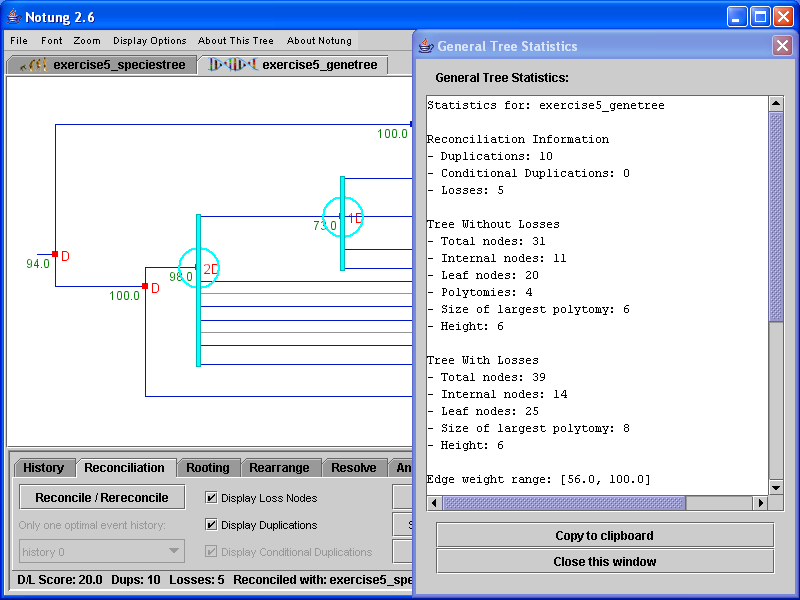Toggle Display Duplications checkbox
This screenshot has width=800, height=600.
211,525
